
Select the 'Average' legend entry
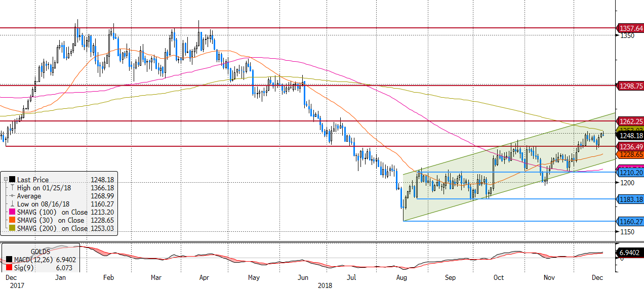[x=29, y=196]
